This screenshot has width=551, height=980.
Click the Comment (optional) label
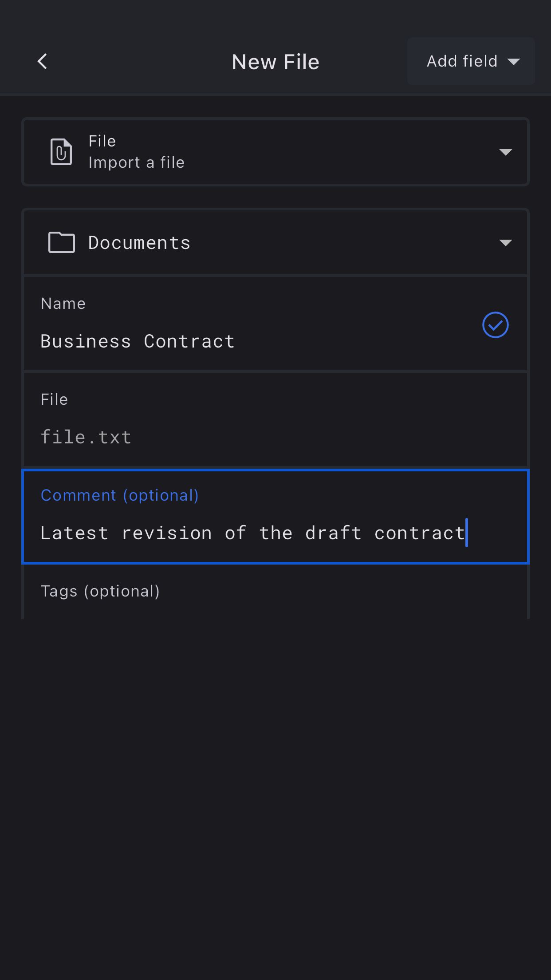120,495
